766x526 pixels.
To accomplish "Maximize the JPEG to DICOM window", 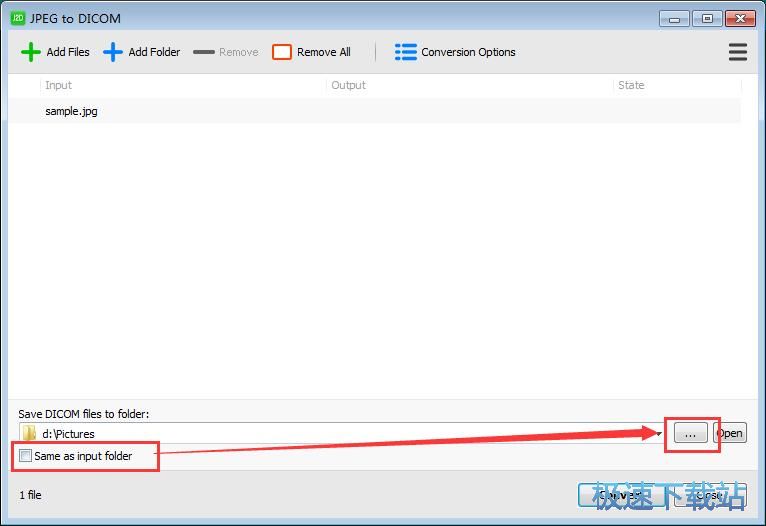I will [707, 19].
